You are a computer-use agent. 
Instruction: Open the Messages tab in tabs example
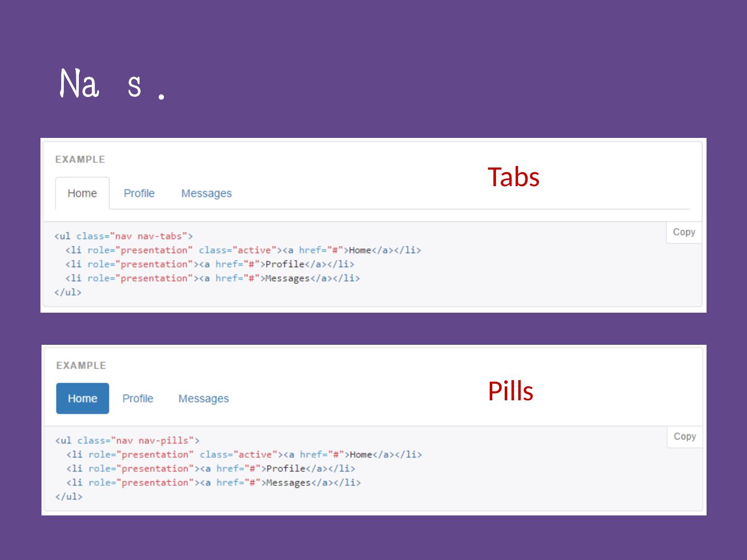[206, 193]
